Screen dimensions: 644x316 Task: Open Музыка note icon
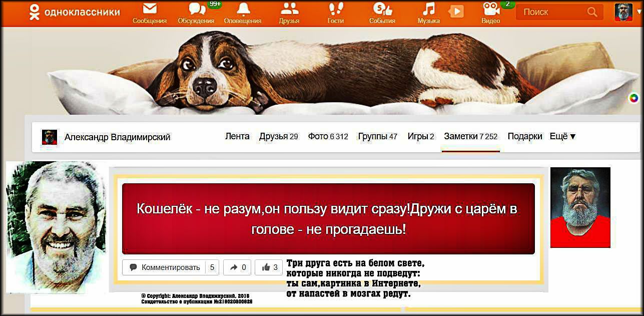(428, 9)
